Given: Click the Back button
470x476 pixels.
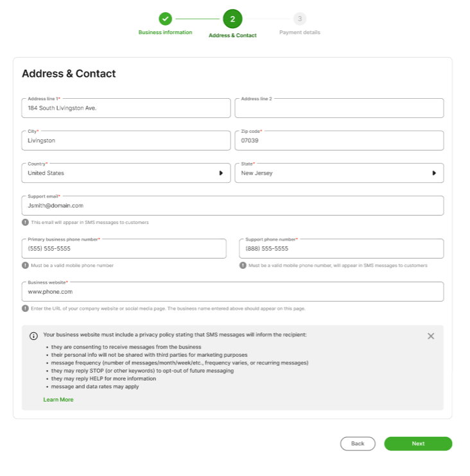Looking at the screenshot, I should click(x=358, y=443).
